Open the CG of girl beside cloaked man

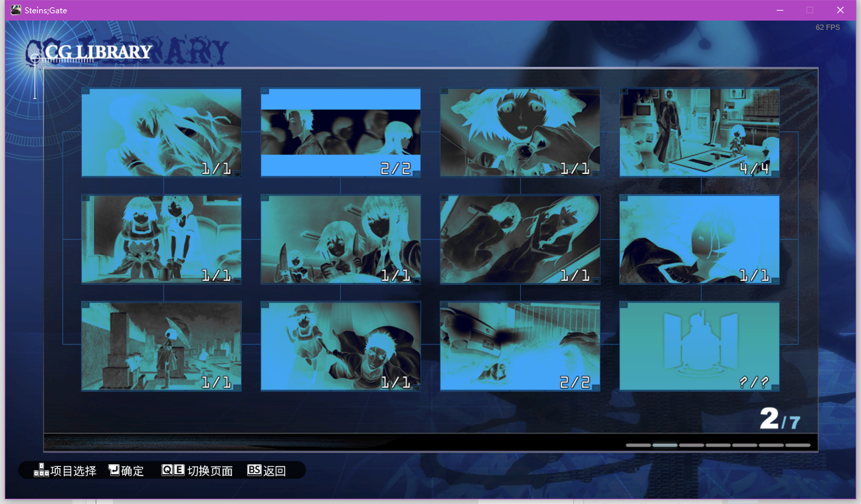click(x=341, y=346)
